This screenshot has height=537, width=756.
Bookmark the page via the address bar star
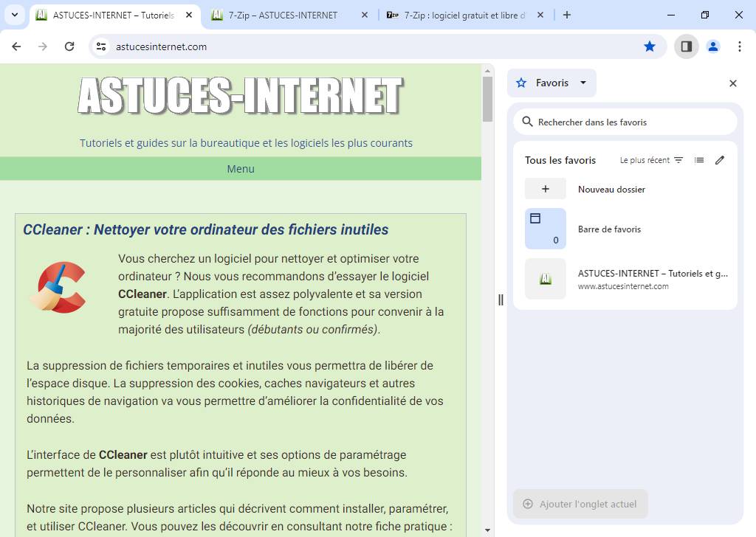click(x=650, y=46)
